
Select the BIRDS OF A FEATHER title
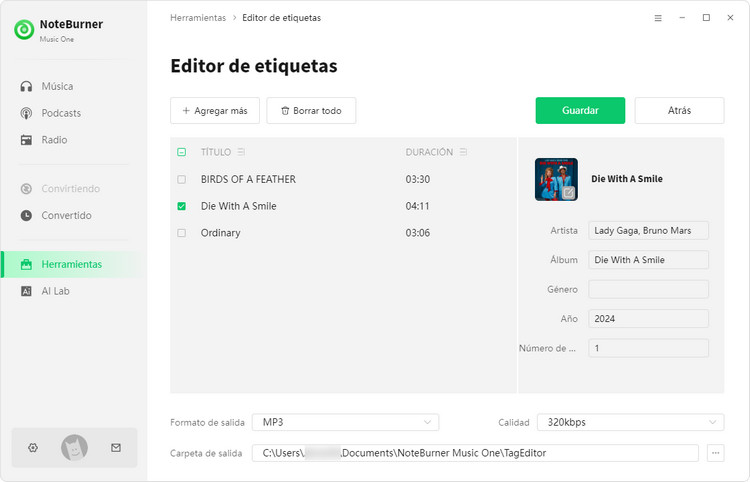pyautogui.click(x=248, y=179)
